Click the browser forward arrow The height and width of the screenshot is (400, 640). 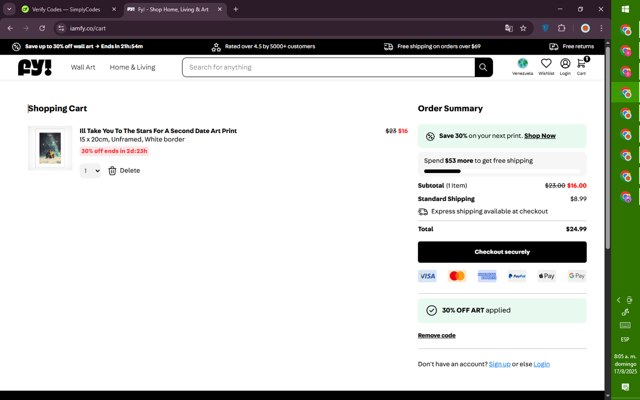pos(26,28)
